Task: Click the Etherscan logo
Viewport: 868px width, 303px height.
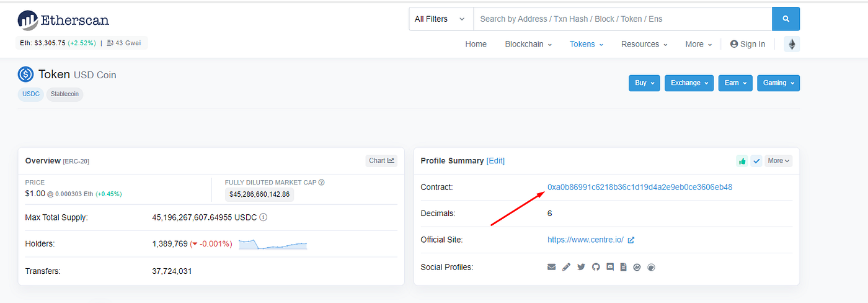Action: (x=63, y=20)
